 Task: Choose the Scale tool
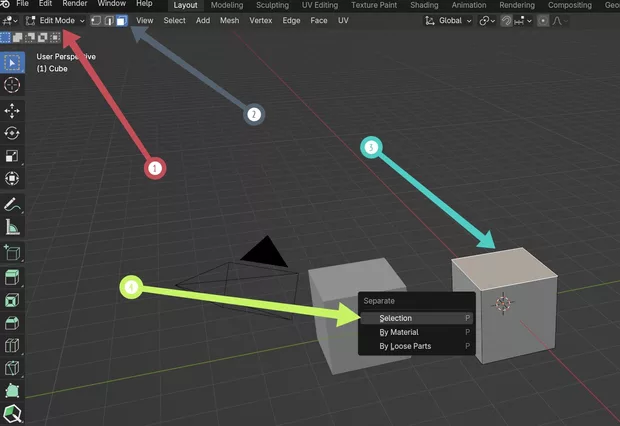click(x=12, y=156)
